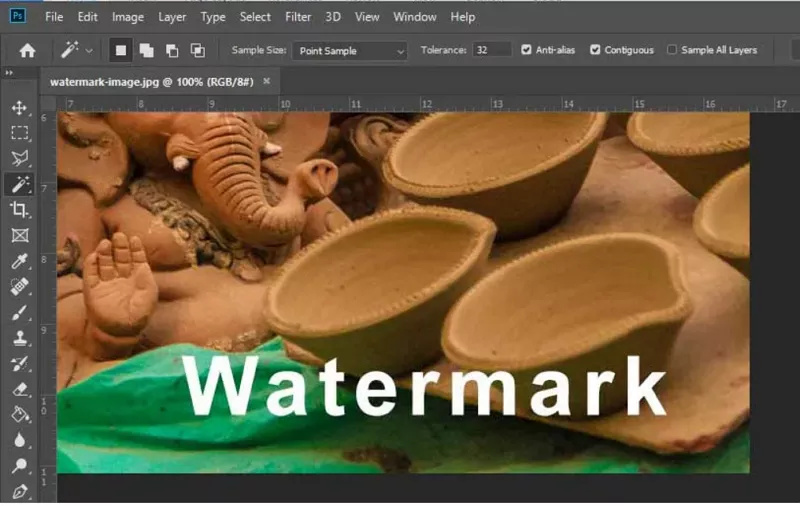
Task: Close the watermark-image.jpg document tab
Action: pos(266,80)
